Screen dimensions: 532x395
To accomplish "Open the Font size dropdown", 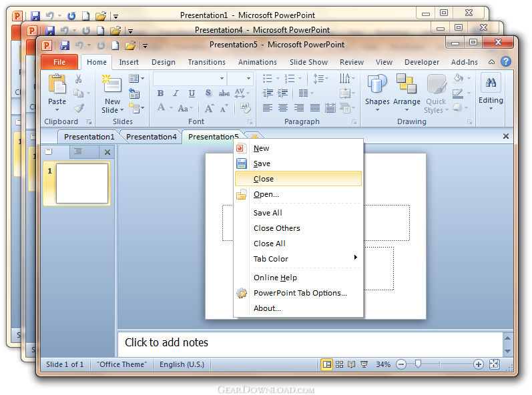I will 249,78.
